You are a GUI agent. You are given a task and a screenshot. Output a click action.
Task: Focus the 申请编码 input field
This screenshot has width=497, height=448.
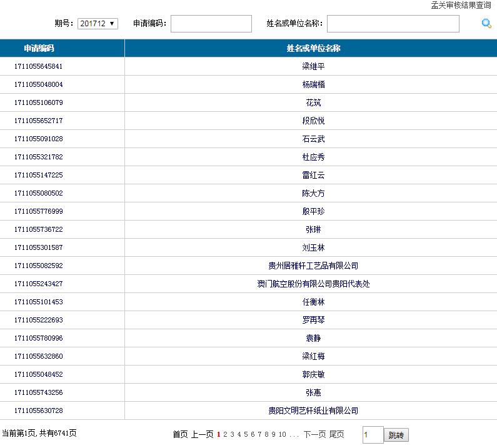pyautogui.click(x=211, y=24)
